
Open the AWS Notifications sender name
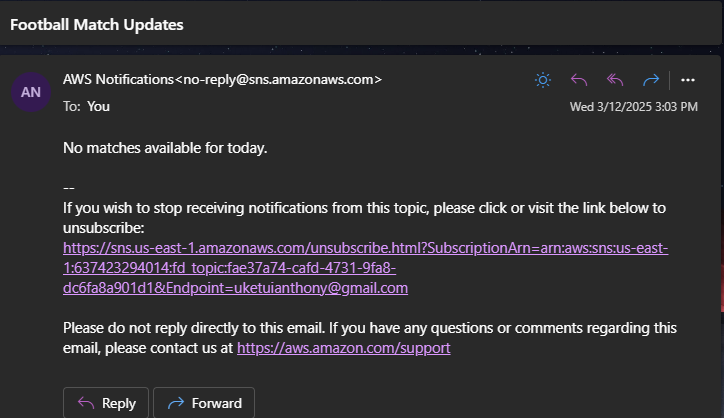(x=118, y=79)
